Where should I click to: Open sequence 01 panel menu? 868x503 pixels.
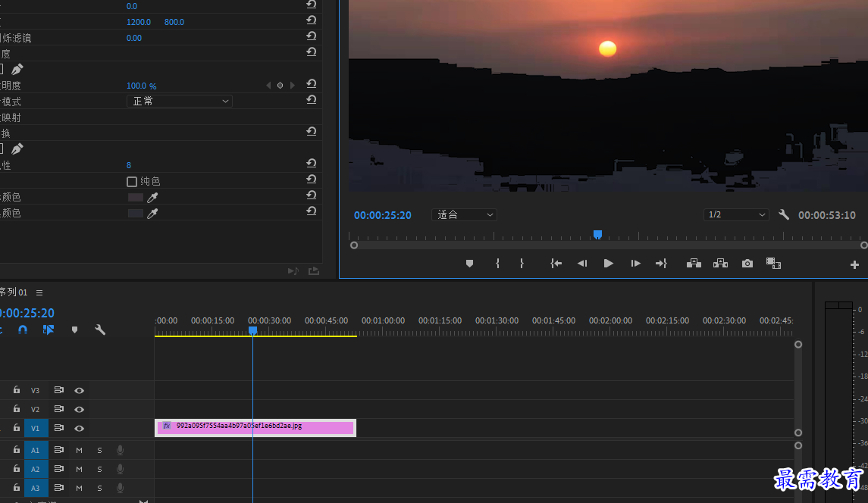39,292
